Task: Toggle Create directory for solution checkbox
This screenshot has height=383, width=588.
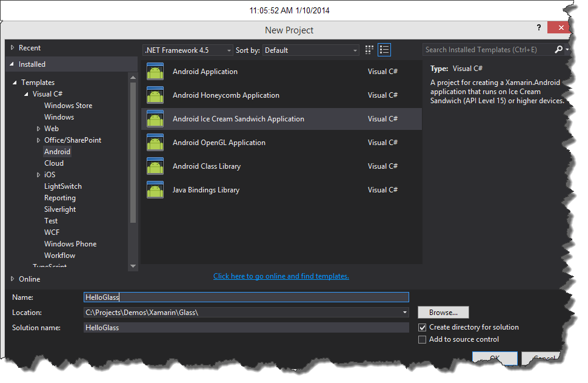Action: pyautogui.click(x=423, y=327)
